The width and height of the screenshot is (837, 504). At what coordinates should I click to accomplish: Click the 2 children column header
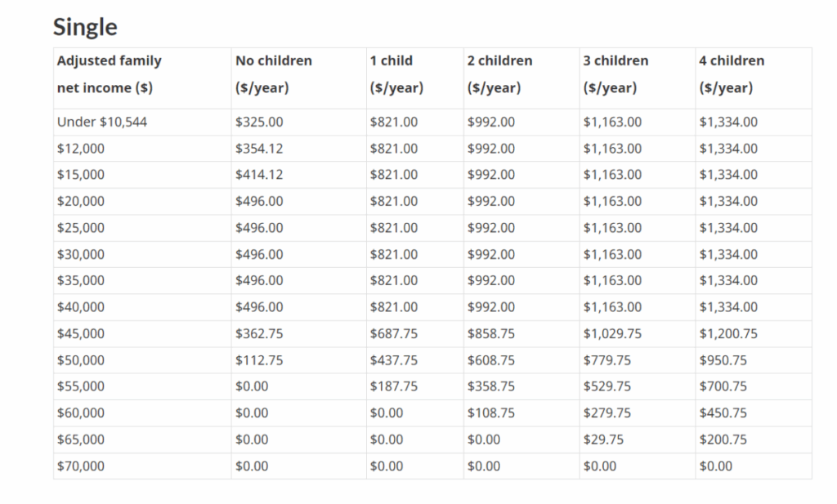coord(499,74)
